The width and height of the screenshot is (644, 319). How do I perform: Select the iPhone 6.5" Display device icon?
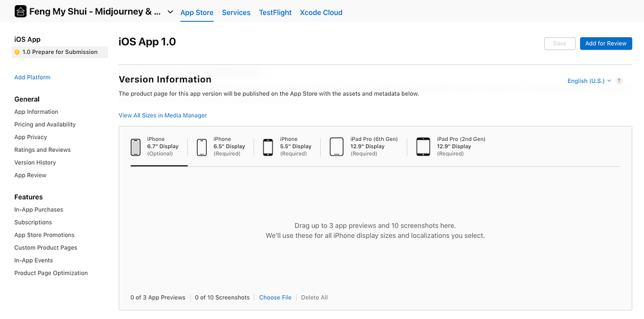click(x=202, y=147)
